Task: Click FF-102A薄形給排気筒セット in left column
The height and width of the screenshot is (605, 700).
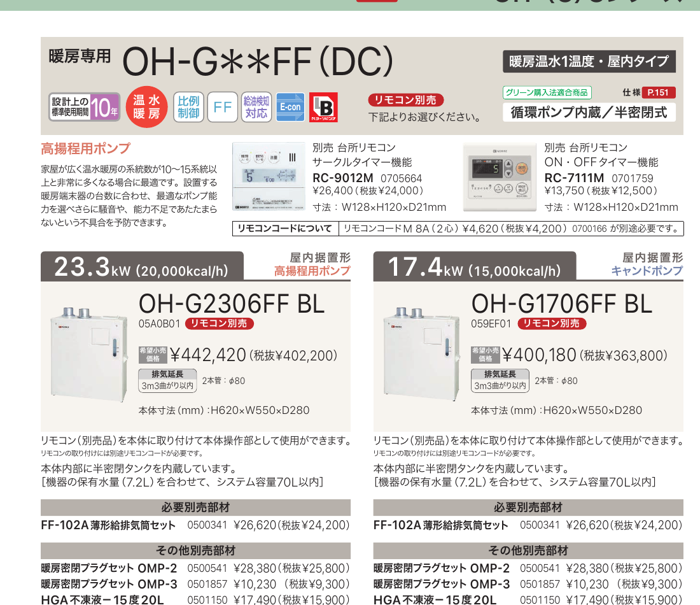Action: point(108,525)
